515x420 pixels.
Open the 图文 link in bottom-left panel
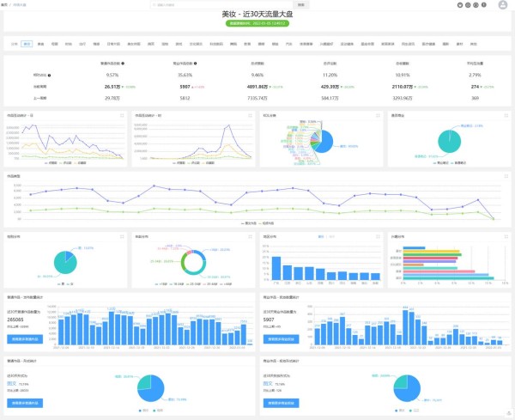(x=11, y=384)
